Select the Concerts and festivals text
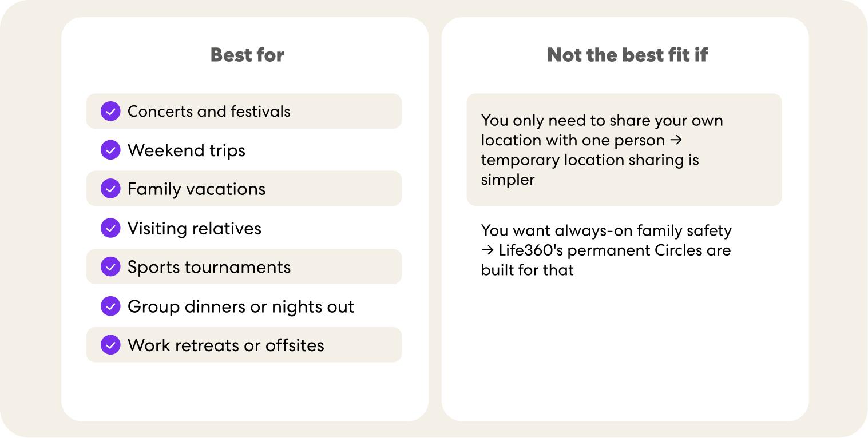868x438 pixels. (209, 111)
